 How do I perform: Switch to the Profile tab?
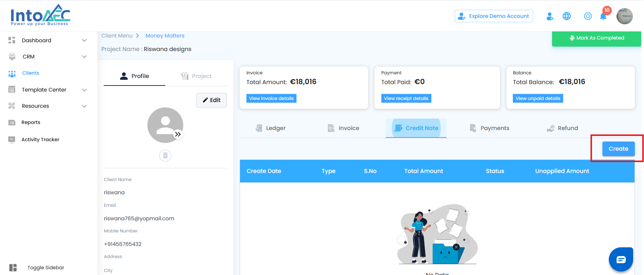135,76
